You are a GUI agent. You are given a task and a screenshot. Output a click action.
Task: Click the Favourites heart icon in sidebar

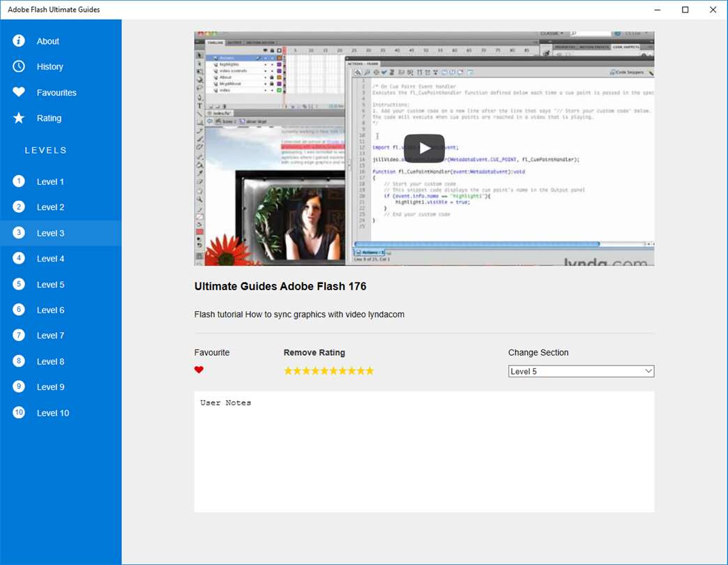point(19,92)
